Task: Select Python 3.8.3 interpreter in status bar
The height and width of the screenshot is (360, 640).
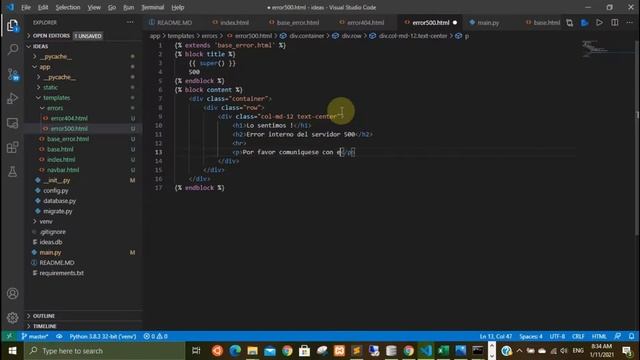Action: coord(102,336)
